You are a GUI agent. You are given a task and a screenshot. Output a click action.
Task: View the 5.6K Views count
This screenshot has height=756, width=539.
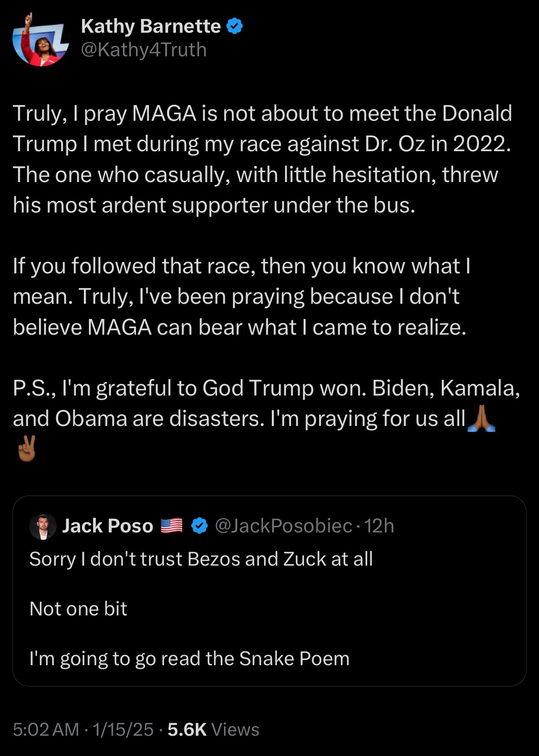click(x=213, y=730)
